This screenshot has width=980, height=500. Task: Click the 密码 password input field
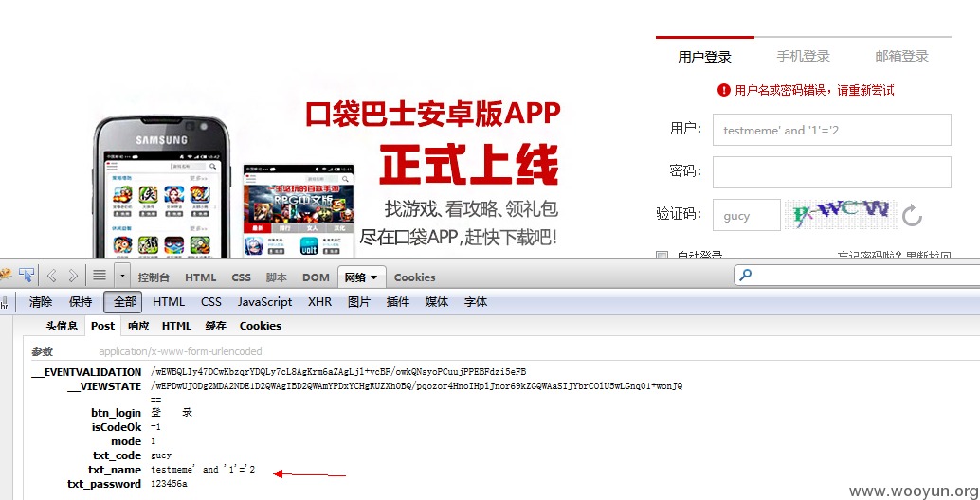[x=832, y=172]
